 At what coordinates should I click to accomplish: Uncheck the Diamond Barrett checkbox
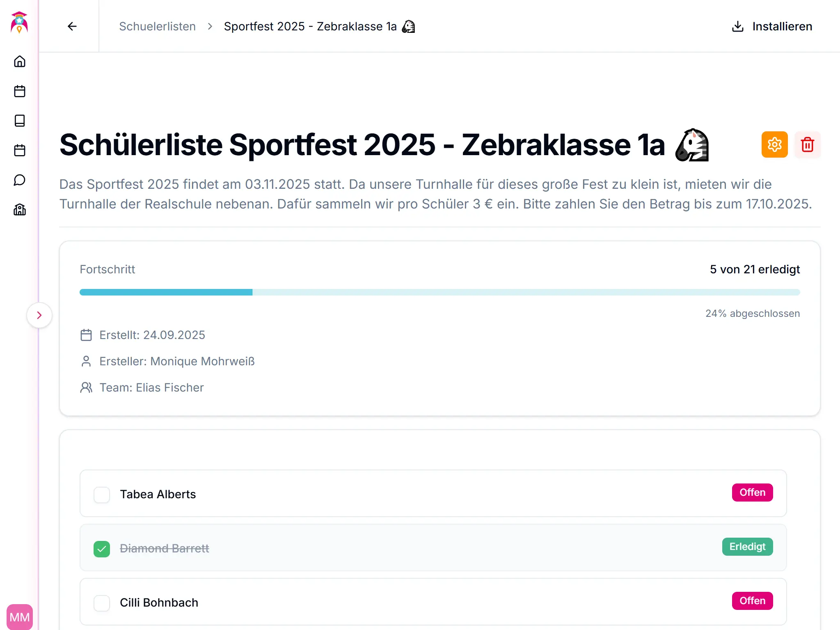(102, 549)
